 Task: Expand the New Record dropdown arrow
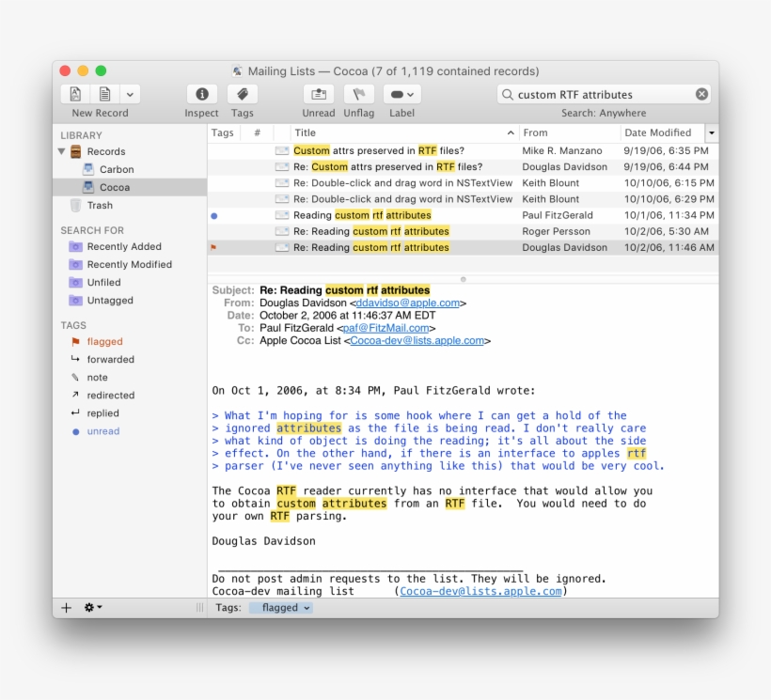coord(130,94)
